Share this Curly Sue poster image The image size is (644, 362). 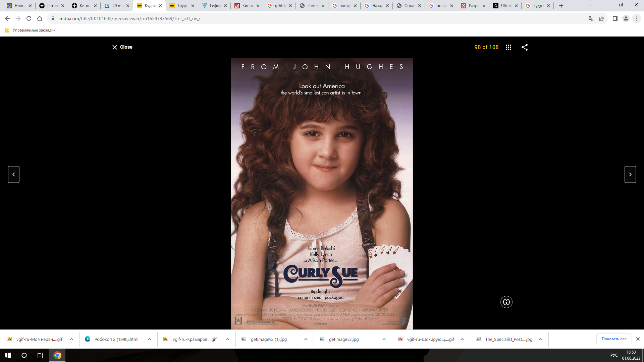coord(525,47)
